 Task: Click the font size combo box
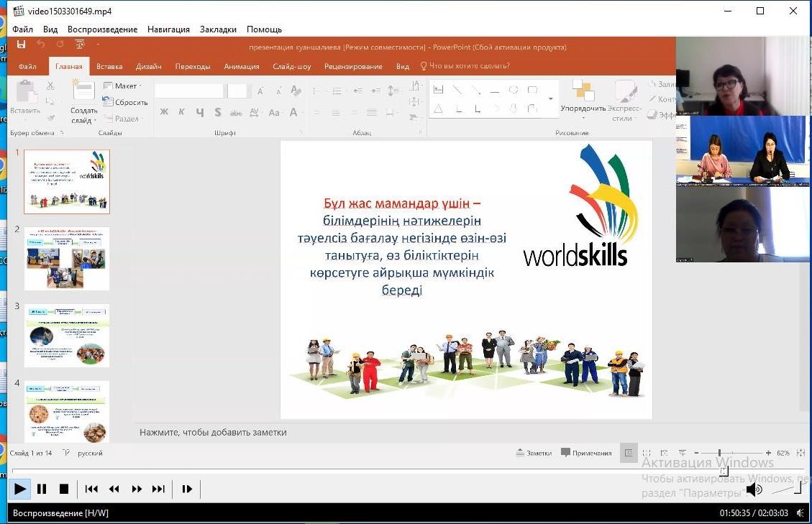click(237, 91)
